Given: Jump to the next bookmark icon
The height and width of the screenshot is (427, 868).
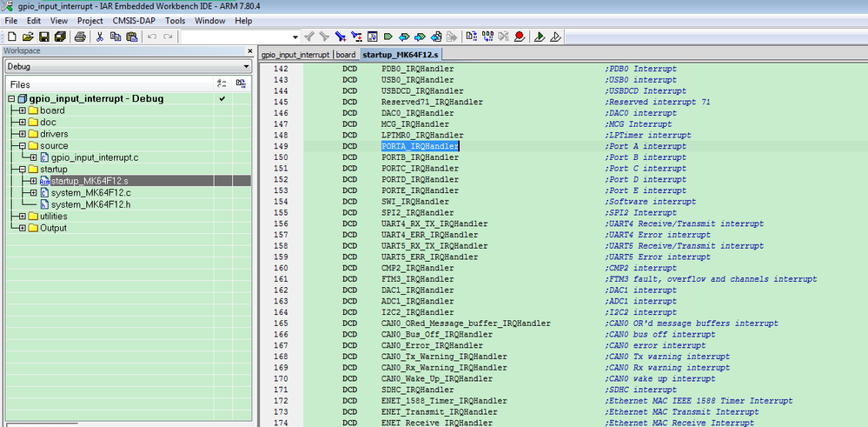Looking at the screenshot, I should click(x=421, y=37).
